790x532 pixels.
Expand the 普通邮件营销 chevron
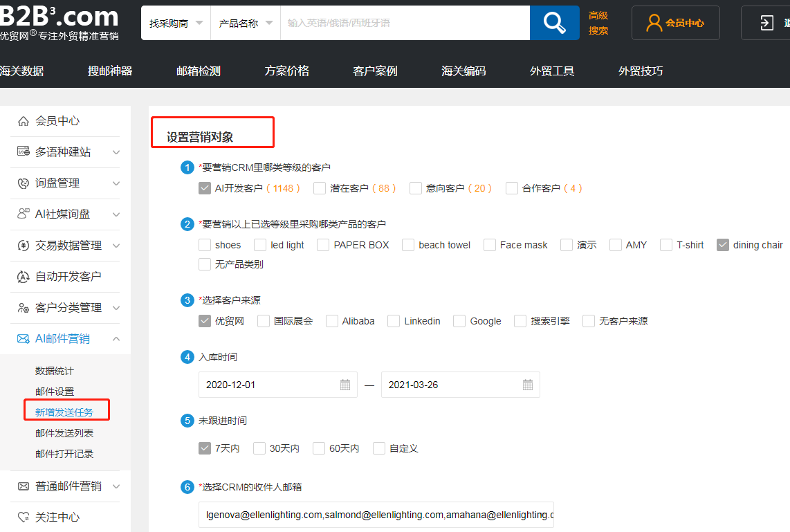(x=116, y=486)
